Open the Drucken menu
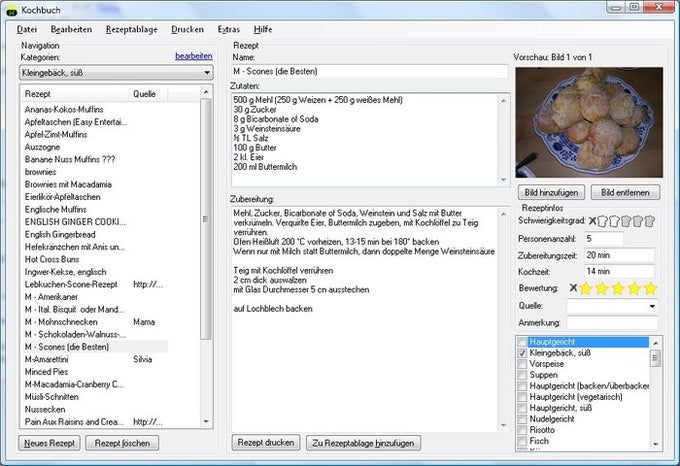 pyautogui.click(x=187, y=29)
